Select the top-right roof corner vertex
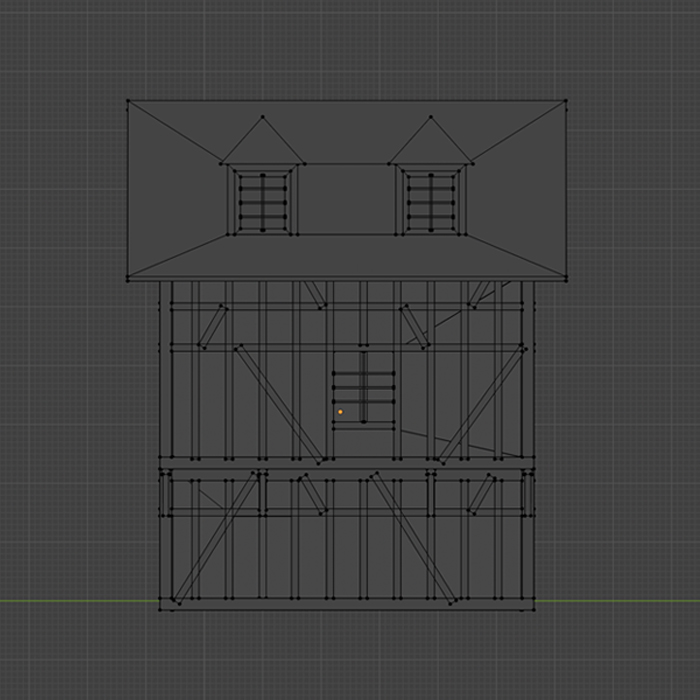 pos(565,101)
